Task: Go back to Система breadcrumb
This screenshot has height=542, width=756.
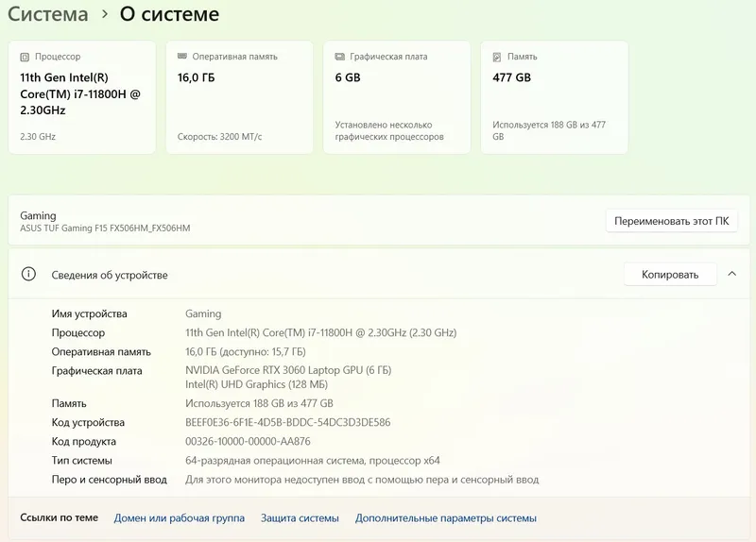Action: [48, 13]
